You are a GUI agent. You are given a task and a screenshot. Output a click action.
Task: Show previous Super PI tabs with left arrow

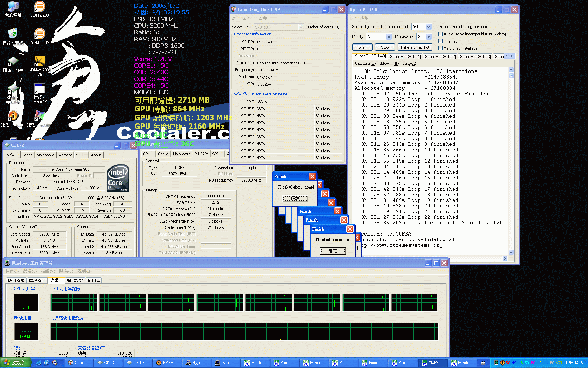(507, 56)
